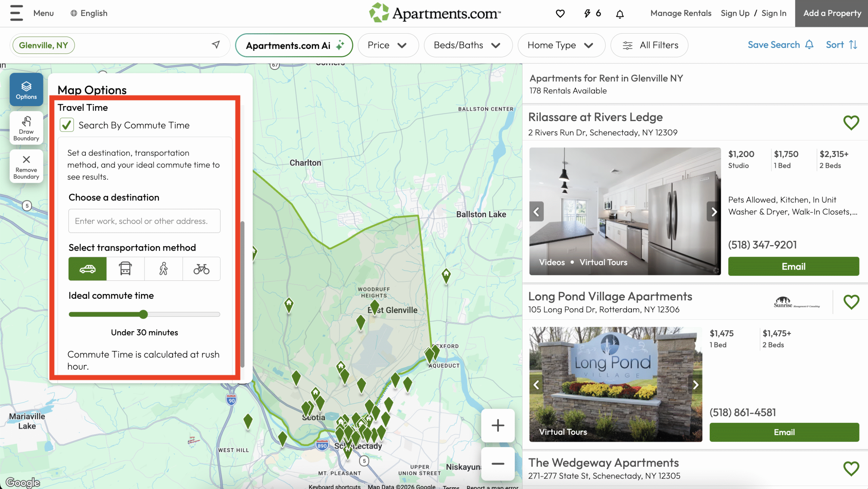Click Rilassare "$1,750 1 Bed" price
The image size is (868, 489).
[786, 159]
